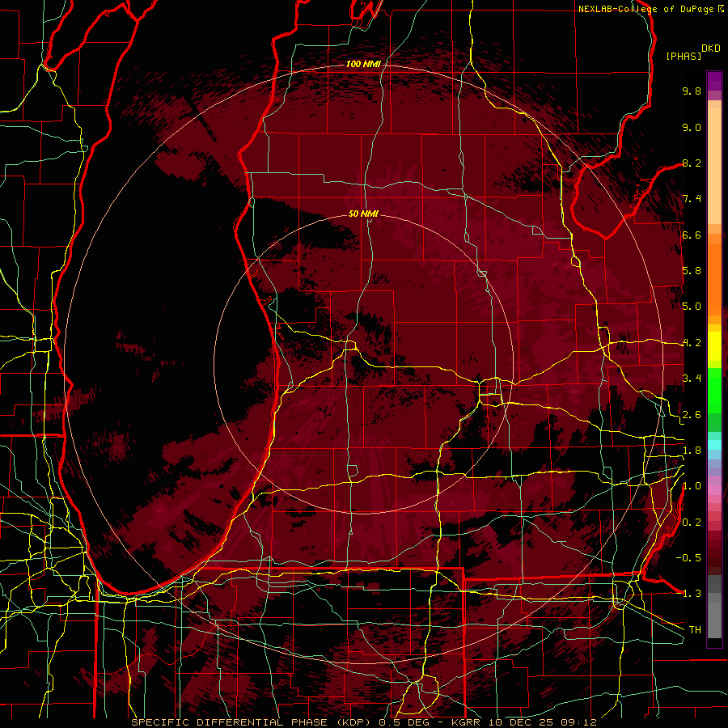The image size is (728, 728).
Task: Click the 7.4 scale value
Action: pos(692,199)
